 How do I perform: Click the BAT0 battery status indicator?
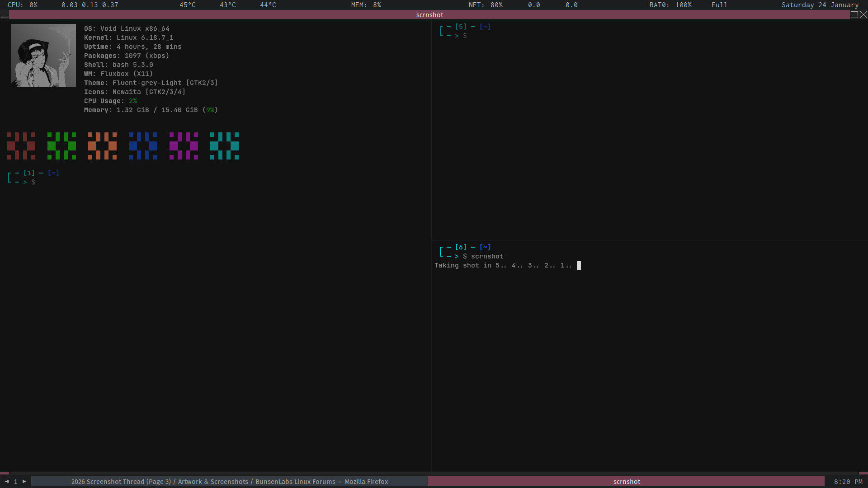[x=670, y=5]
